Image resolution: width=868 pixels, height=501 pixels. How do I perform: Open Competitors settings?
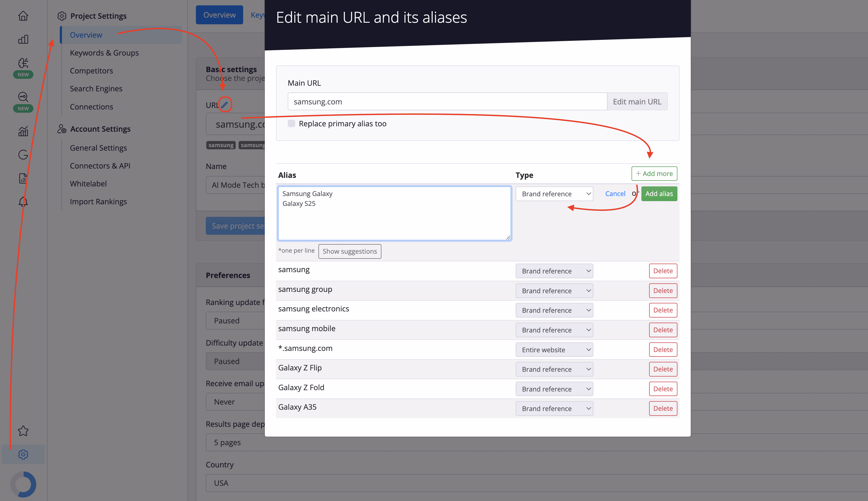coord(92,71)
